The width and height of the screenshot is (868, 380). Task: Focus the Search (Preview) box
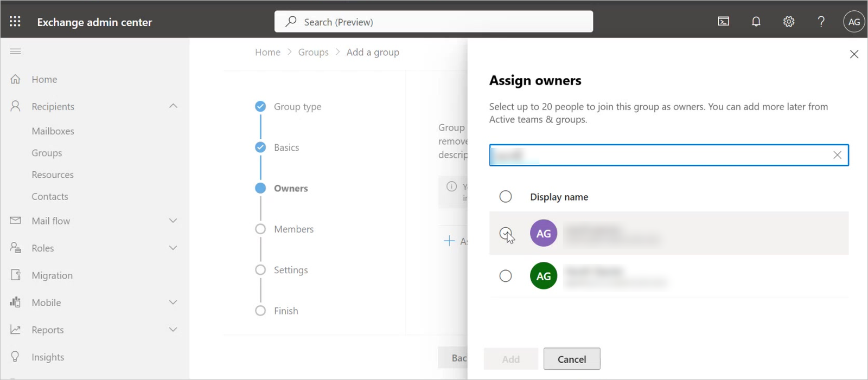433,22
